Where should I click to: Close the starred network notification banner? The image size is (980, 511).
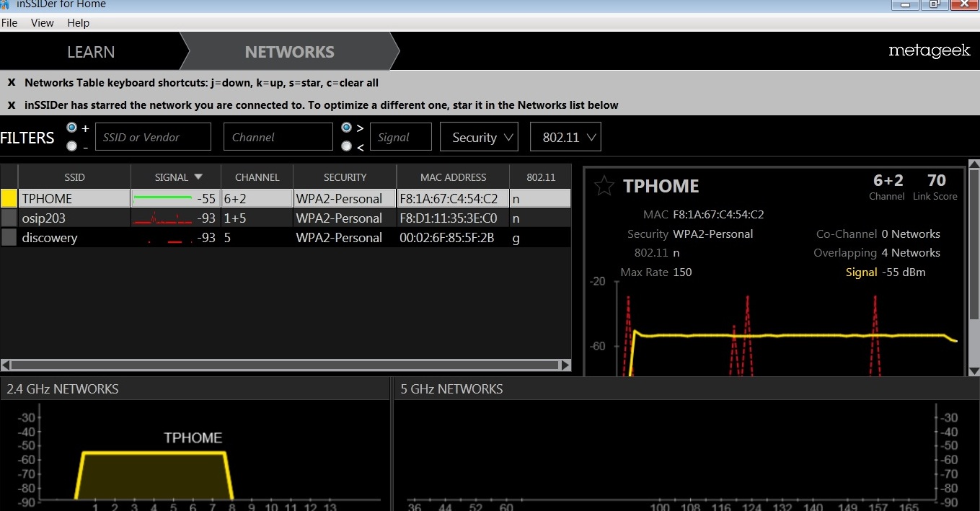pyautogui.click(x=12, y=105)
